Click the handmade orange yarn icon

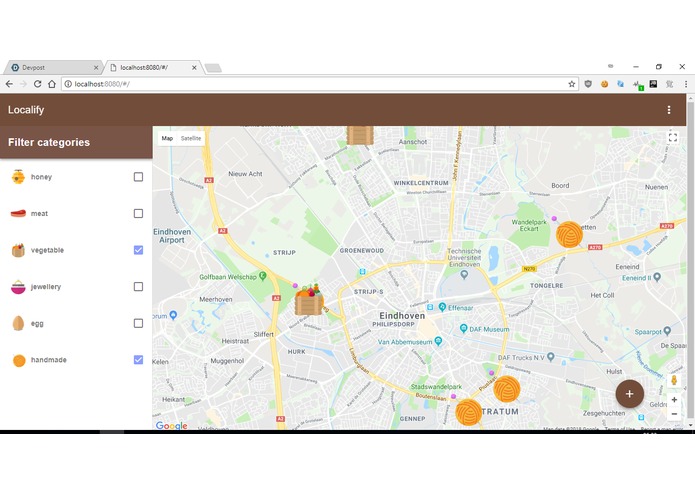point(19,360)
